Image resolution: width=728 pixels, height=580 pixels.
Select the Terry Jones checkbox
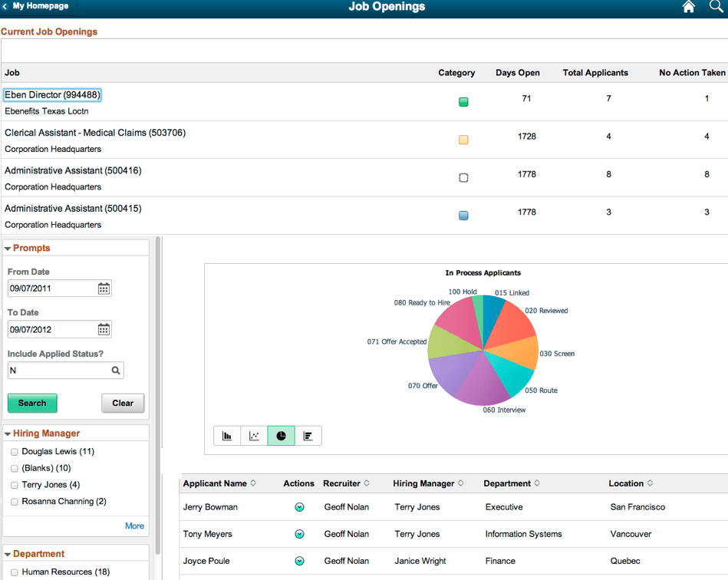pos(14,485)
